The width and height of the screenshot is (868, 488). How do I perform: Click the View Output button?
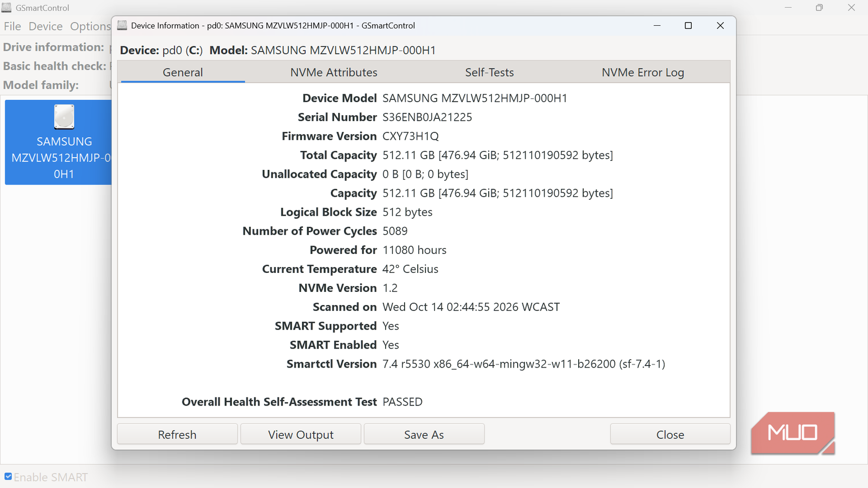tap(300, 434)
